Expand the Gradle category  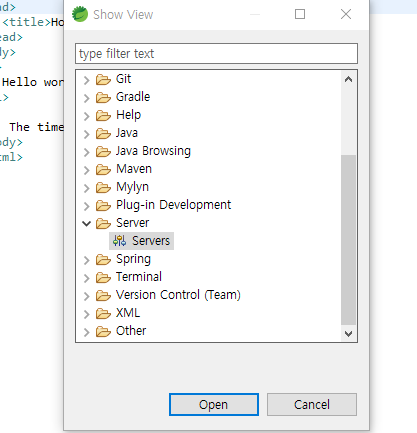pyautogui.click(x=86, y=98)
